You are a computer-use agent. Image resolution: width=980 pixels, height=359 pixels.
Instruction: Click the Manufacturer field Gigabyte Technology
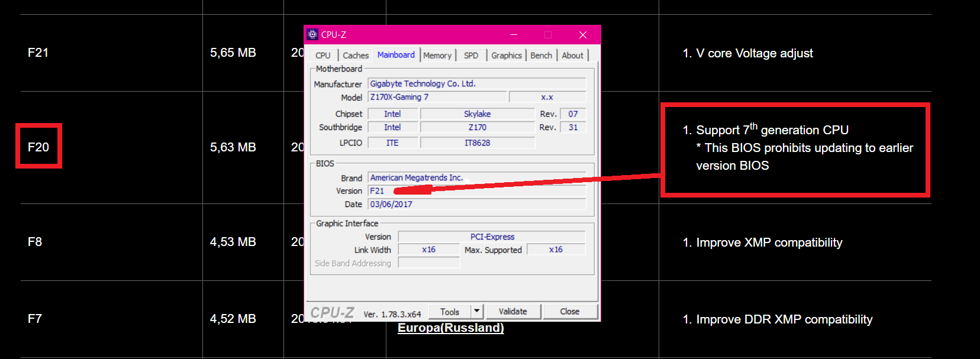[x=477, y=83]
